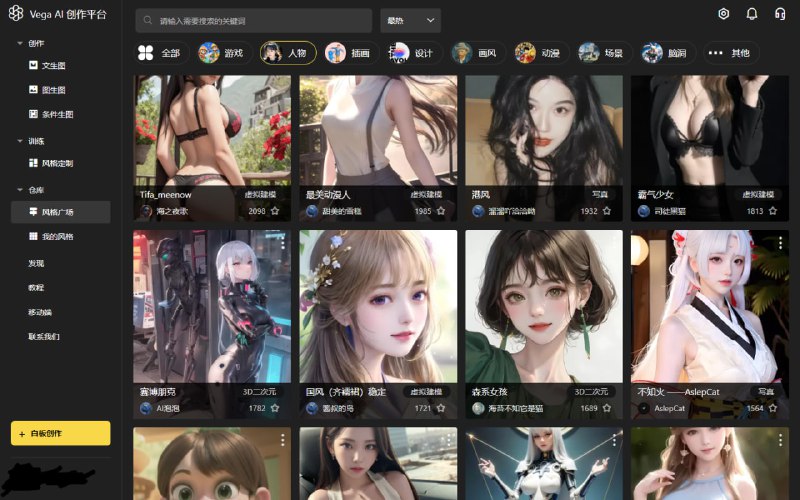
Task: Select the 全部 category filter
Action: pyautogui.click(x=161, y=53)
